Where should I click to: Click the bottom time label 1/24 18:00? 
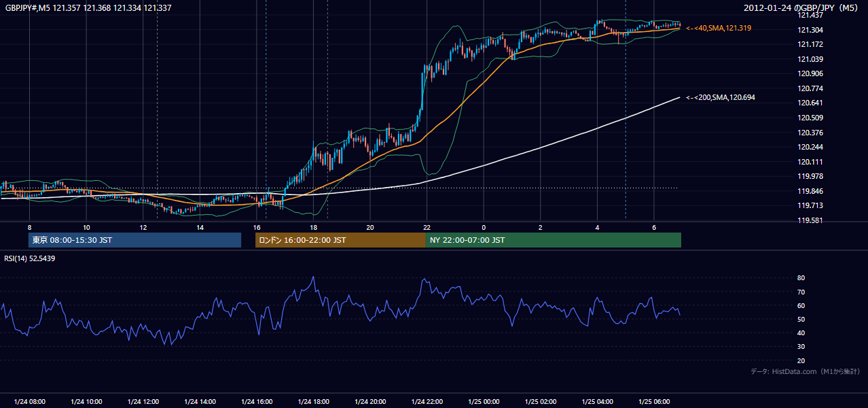pyautogui.click(x=314, y=402)
